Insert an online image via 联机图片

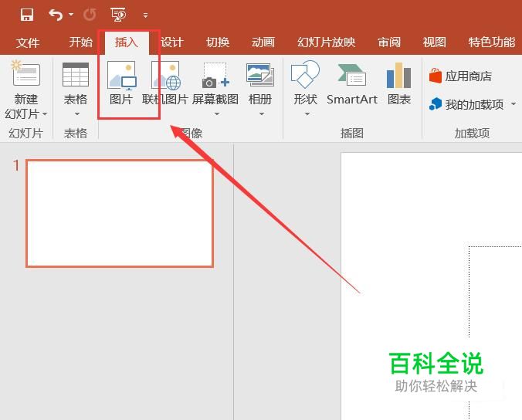[165, 82]
